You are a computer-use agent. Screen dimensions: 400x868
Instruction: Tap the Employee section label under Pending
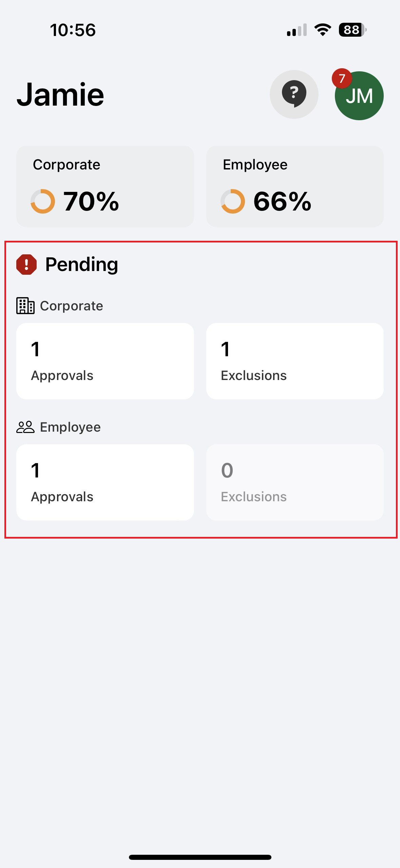70,427
